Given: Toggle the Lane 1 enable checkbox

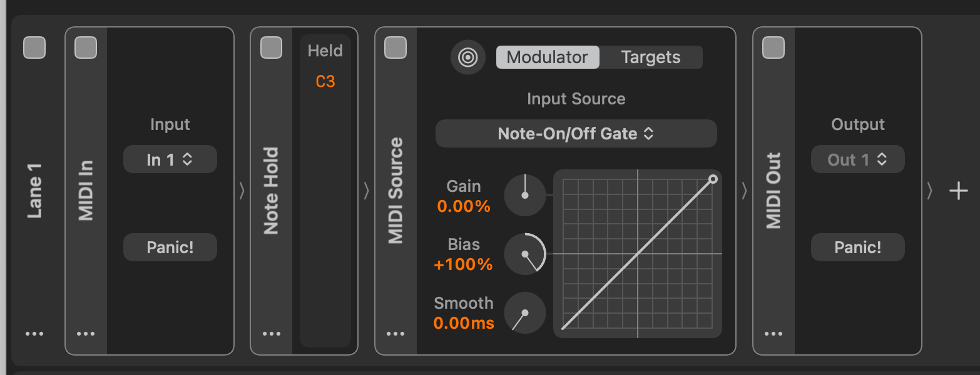Looking at the screenshot, I should point(34,47).
